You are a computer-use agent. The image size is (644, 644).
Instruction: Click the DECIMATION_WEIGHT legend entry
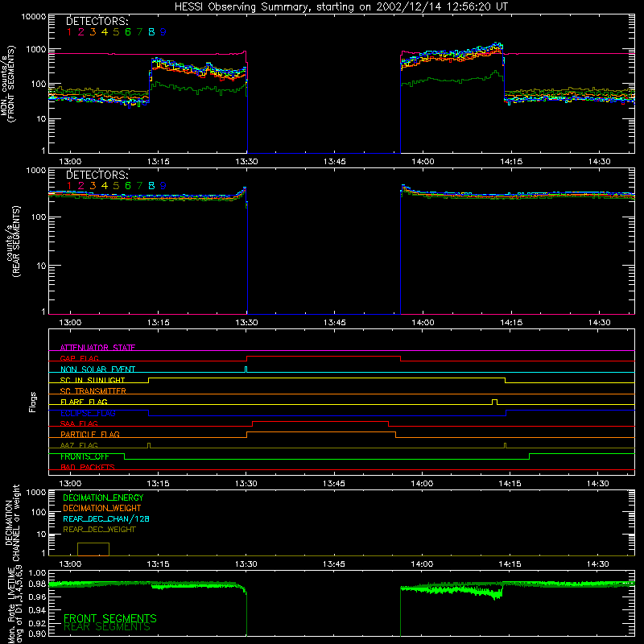(102, 508)
